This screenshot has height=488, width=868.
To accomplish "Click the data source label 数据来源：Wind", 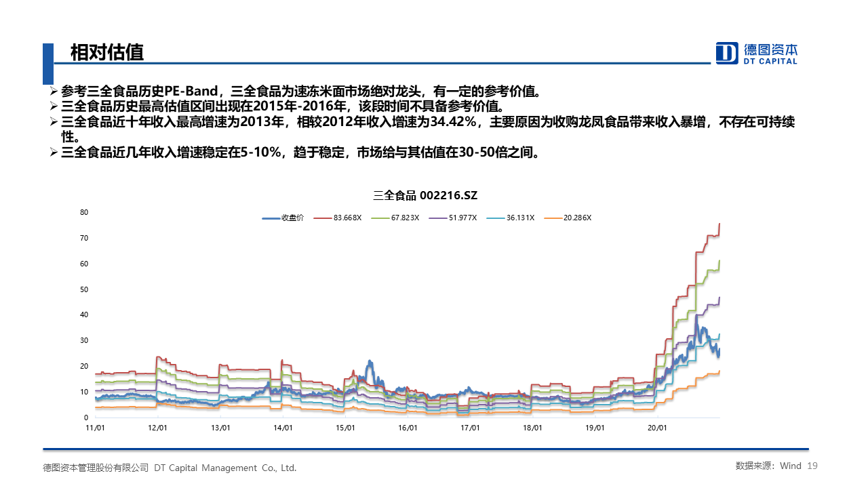I will tap(768, 466).
